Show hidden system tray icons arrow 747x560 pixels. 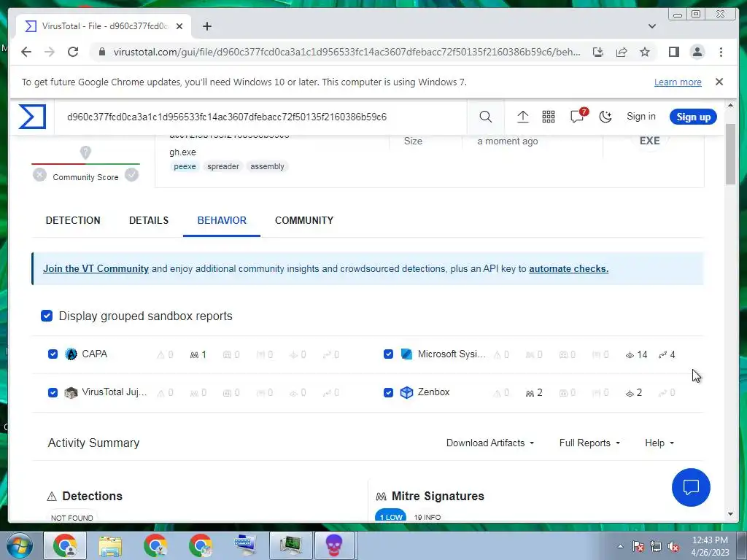pyautogui.click(x=620, y=546)
